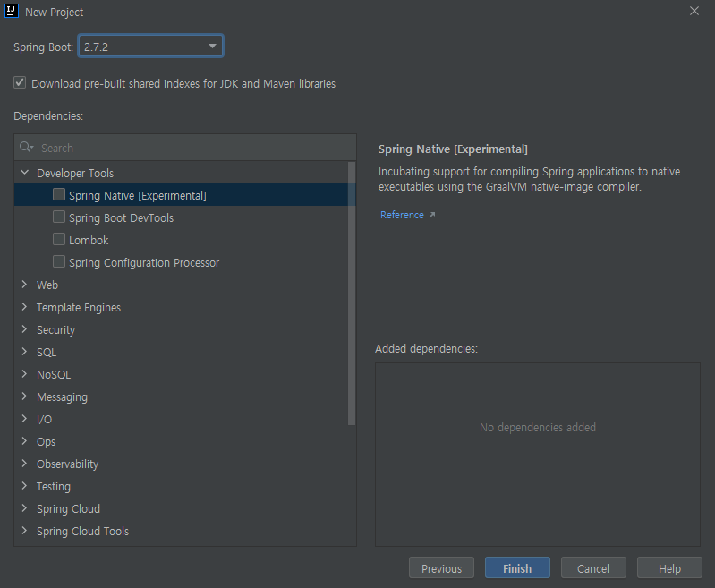
Task: Expand the Testing category
Action: point(25,486)
